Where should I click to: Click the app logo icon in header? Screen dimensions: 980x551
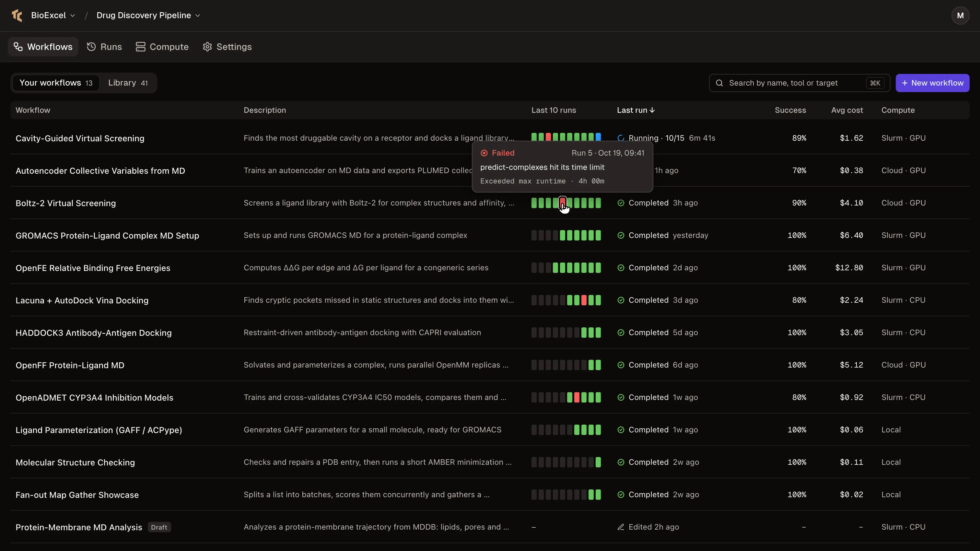click(x=17, y=16)
